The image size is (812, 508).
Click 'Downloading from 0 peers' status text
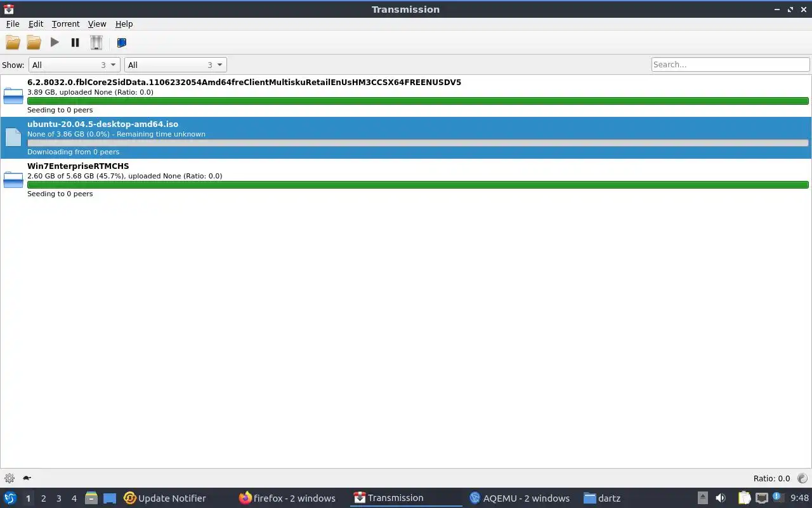point(73,152)
